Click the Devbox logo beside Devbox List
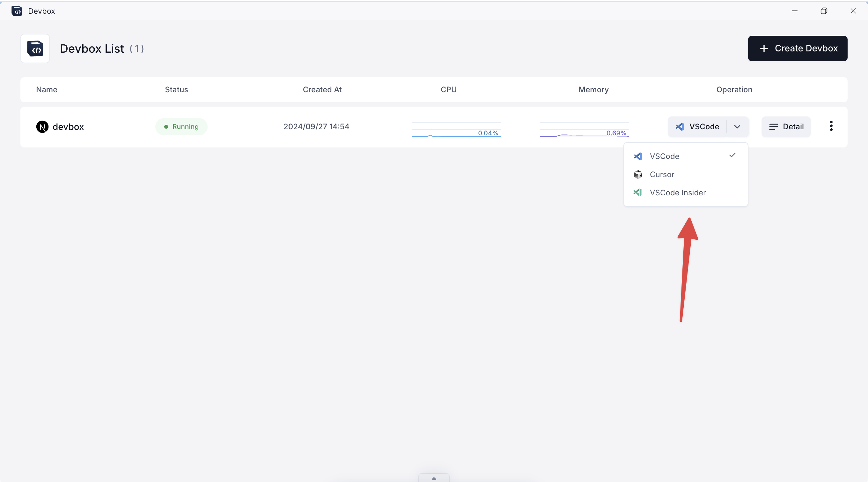Image resolution: width=868 pixels, height=482 pixels. tap(35, 49)
